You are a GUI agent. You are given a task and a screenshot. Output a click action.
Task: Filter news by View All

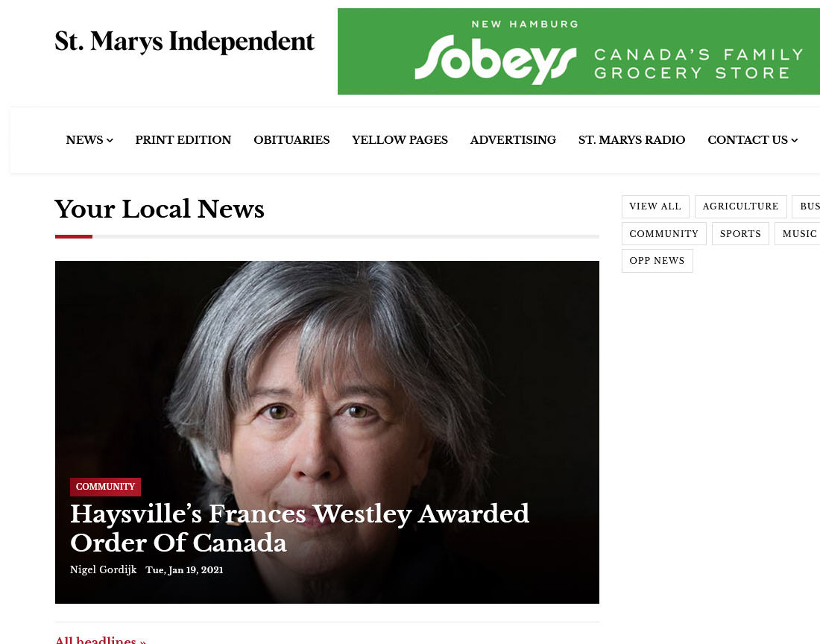pos(655,206)
